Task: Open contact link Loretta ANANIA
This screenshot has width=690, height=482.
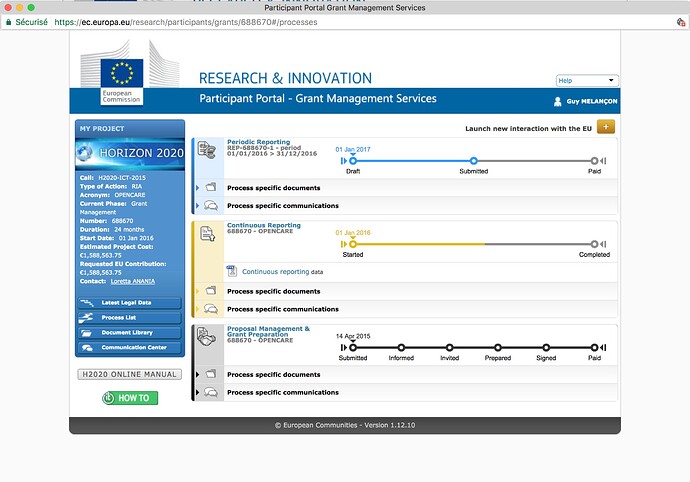Action: click(x=132, y=281)
